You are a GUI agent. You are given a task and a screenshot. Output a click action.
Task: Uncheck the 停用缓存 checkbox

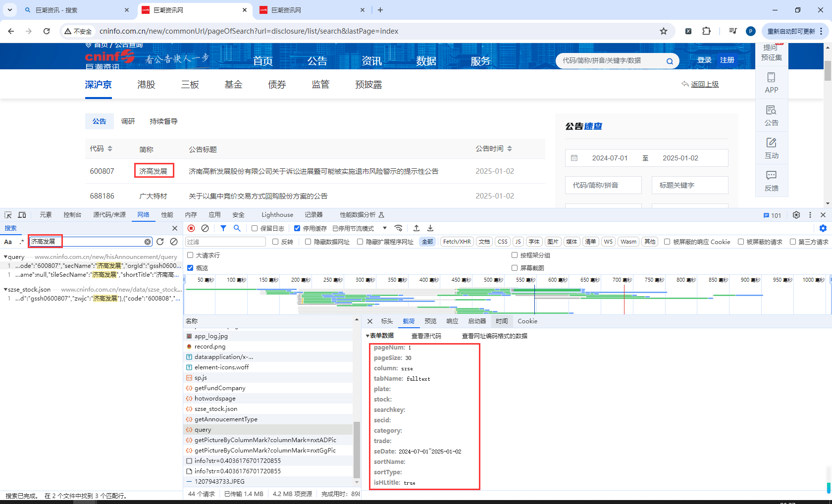coord(297,228)
